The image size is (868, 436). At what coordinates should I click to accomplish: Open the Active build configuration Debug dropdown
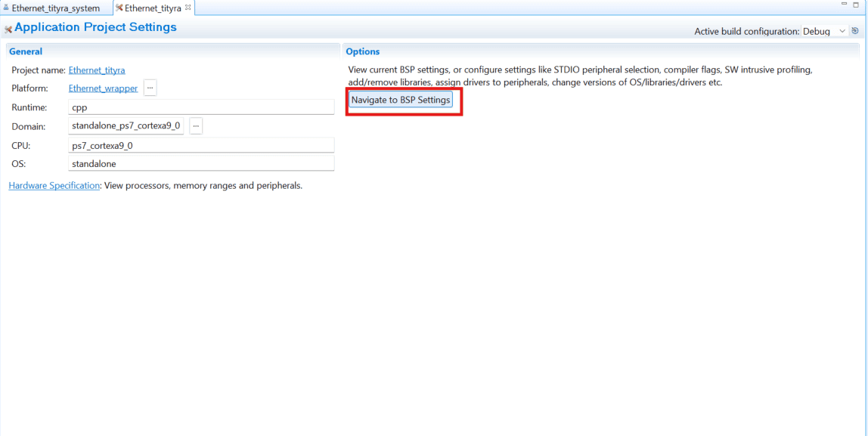pos(825,32)
